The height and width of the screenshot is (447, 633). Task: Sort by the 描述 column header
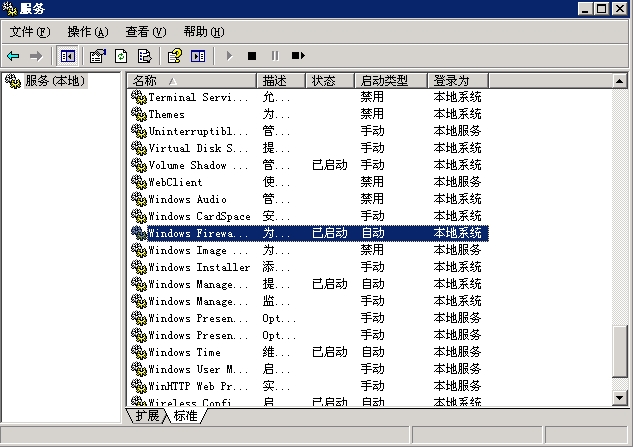[281, 81]
